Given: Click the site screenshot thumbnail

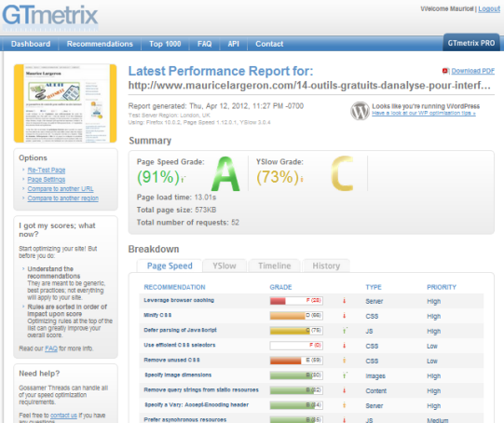Looking at the screenshot, I should coord(65,103).
